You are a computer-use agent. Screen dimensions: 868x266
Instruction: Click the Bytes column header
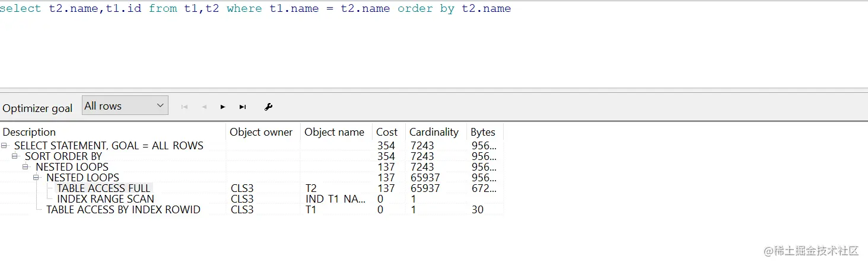[485, 132]
